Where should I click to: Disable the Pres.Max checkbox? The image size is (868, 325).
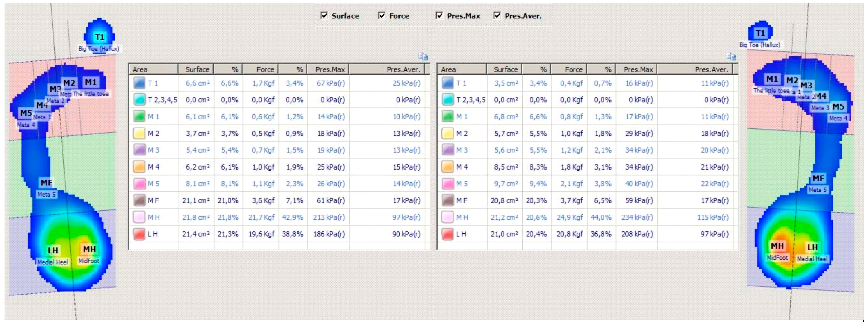click(439, 15)
